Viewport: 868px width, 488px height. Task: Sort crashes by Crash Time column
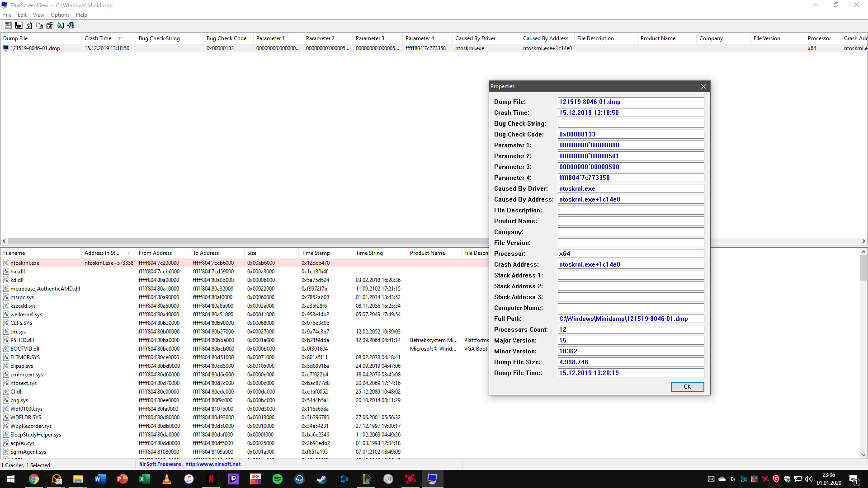[x=98, y=38]
